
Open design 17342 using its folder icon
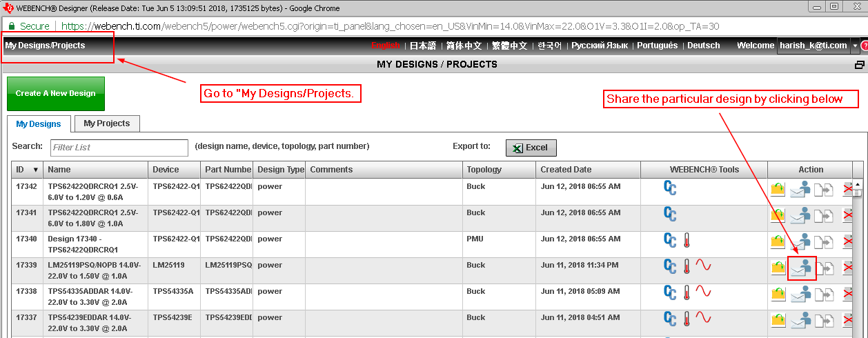pyautogui.click(x=778, y=189)
